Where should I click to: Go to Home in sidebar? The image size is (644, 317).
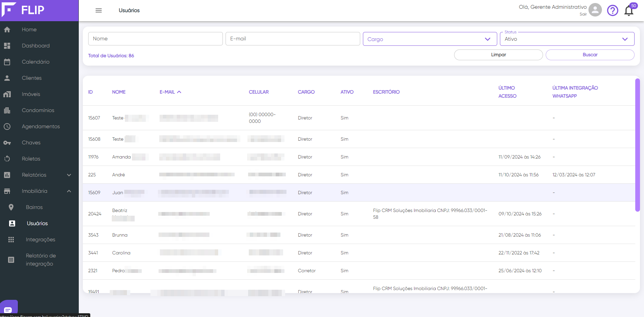point(29,30)
